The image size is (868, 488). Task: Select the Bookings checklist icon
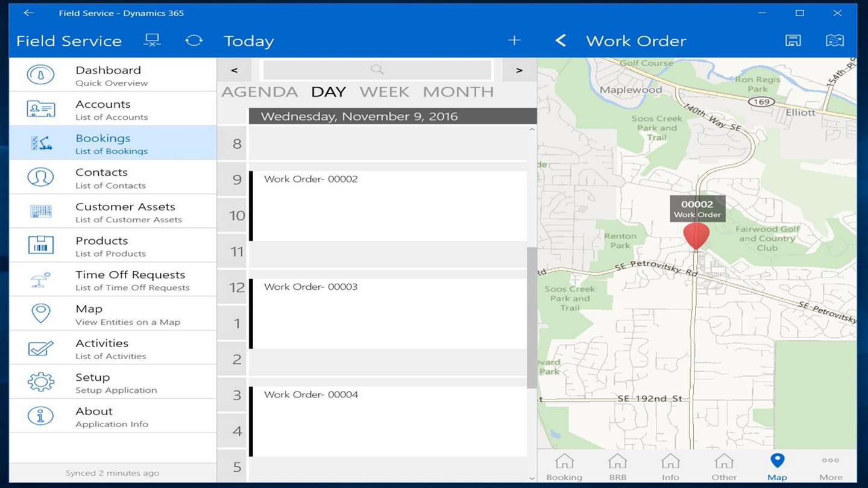coord(41,143)
